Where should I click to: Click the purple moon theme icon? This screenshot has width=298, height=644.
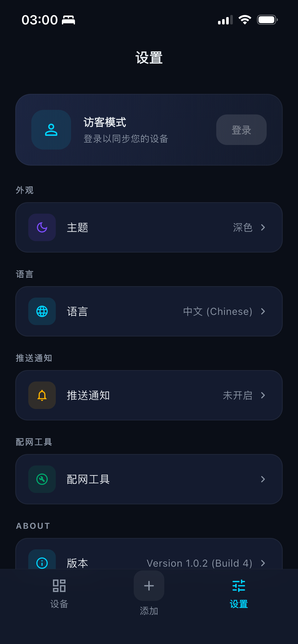coord(42,227)
